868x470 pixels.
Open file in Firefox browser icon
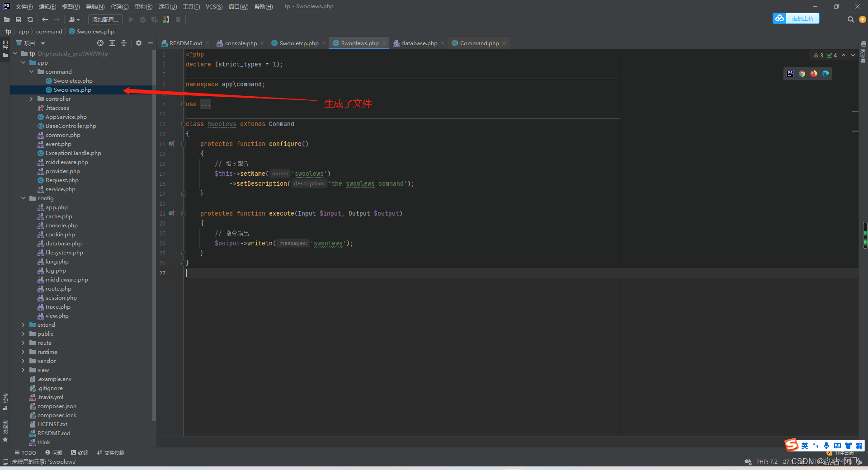pyautogui.click(x=814, y=74)
